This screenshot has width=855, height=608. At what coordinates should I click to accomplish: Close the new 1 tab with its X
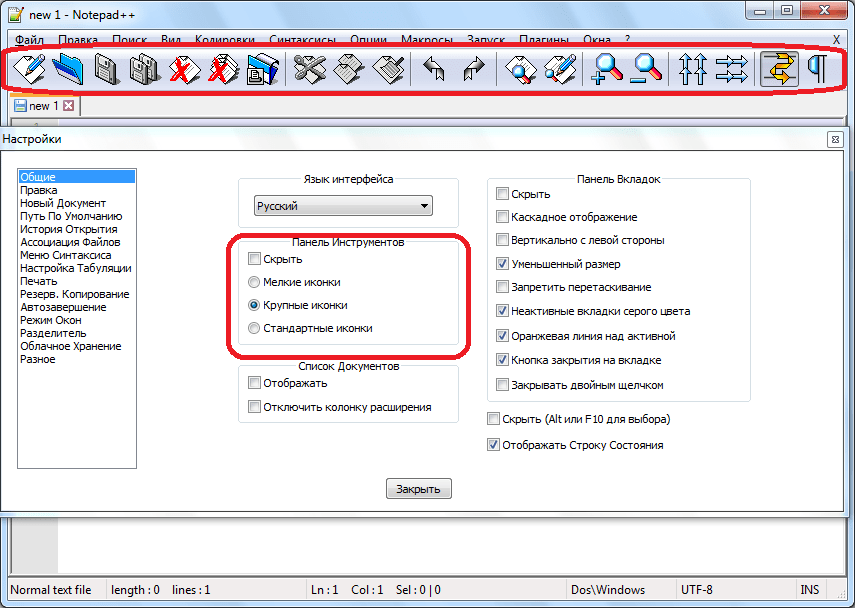tap(69, 105)
